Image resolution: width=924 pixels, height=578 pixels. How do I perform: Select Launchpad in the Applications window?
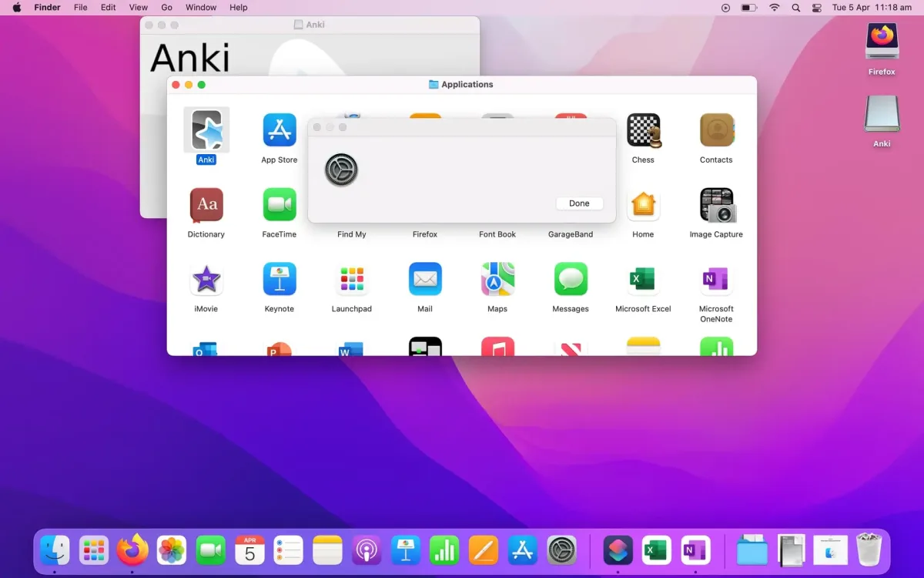[x=352, y=279]
